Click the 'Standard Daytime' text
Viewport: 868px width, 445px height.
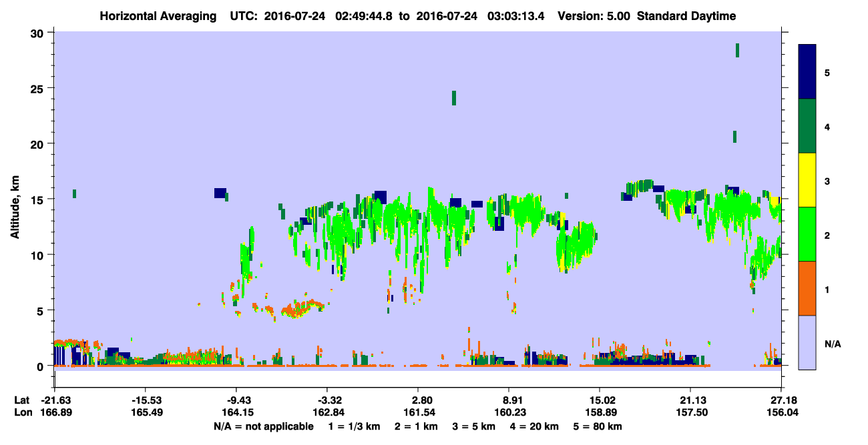click(x=686, y=16)
